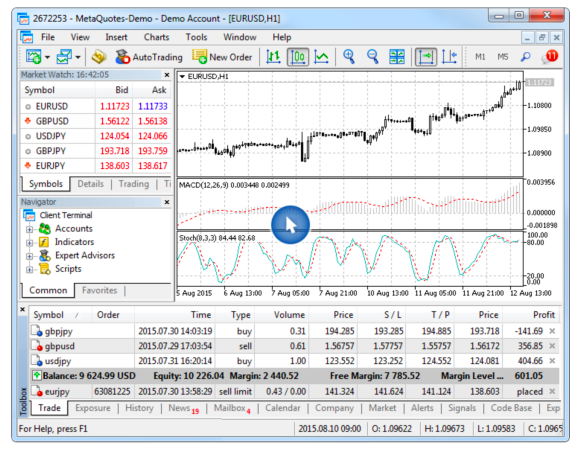Image resolution: width=581 pixels, height=452 pixels.
Task: Select GBPJPY in Market Watch
Action: 96,151
